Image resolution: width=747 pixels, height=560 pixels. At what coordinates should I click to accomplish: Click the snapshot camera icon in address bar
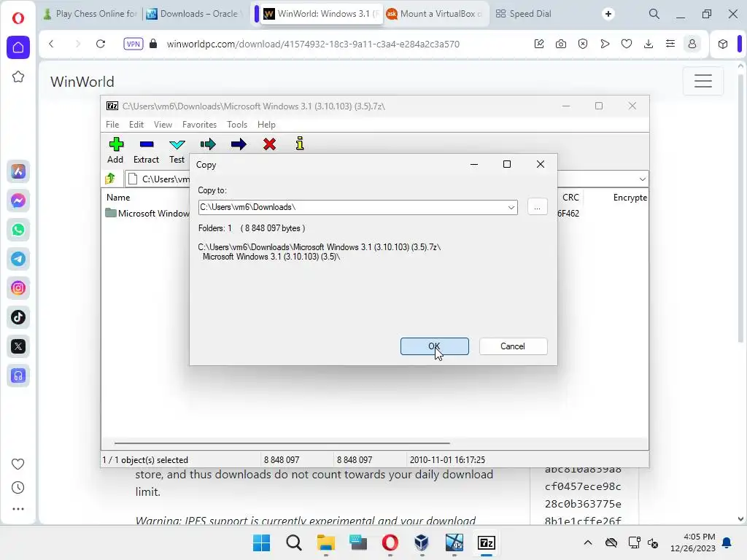[561, 44]
